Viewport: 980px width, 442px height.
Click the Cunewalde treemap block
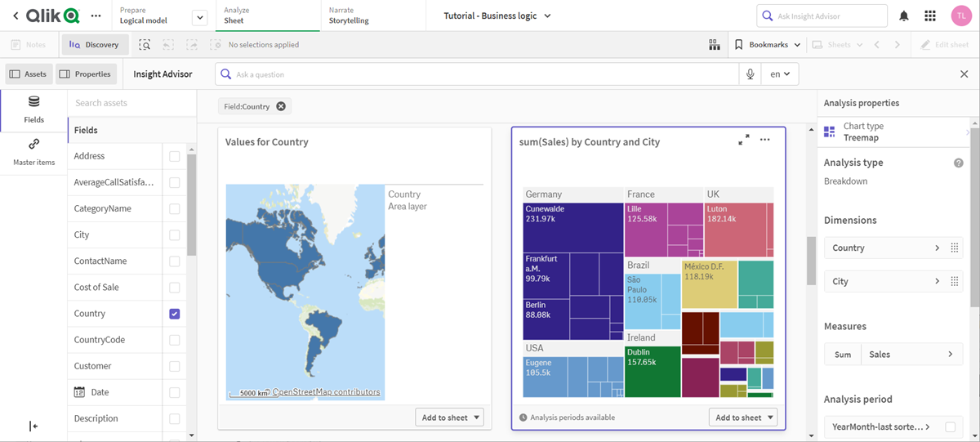pyautogui.click(x=573, y=226)
